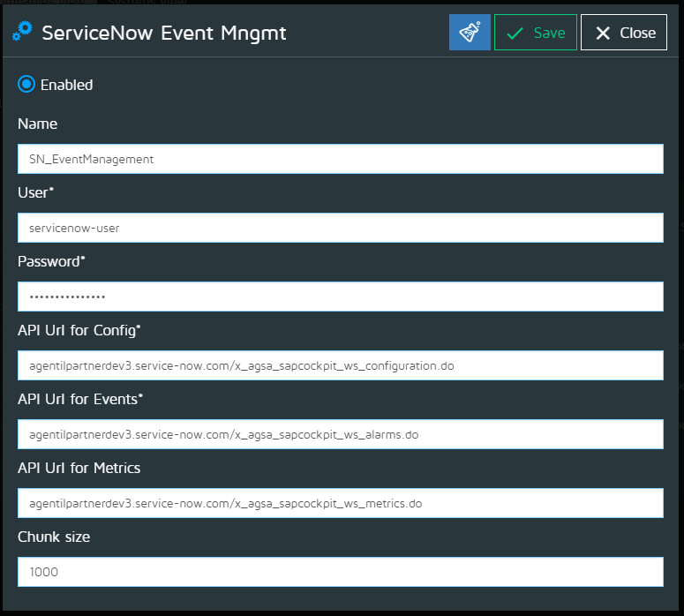Save the ServiceNow configuration
This screenshot has height=616, width=684.
click(536, 33)
